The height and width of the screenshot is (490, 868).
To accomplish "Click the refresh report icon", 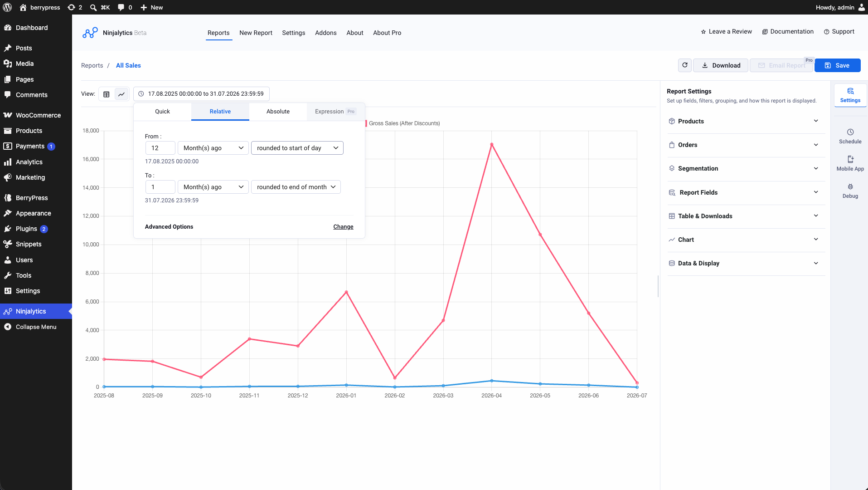I will click(685, 65).
